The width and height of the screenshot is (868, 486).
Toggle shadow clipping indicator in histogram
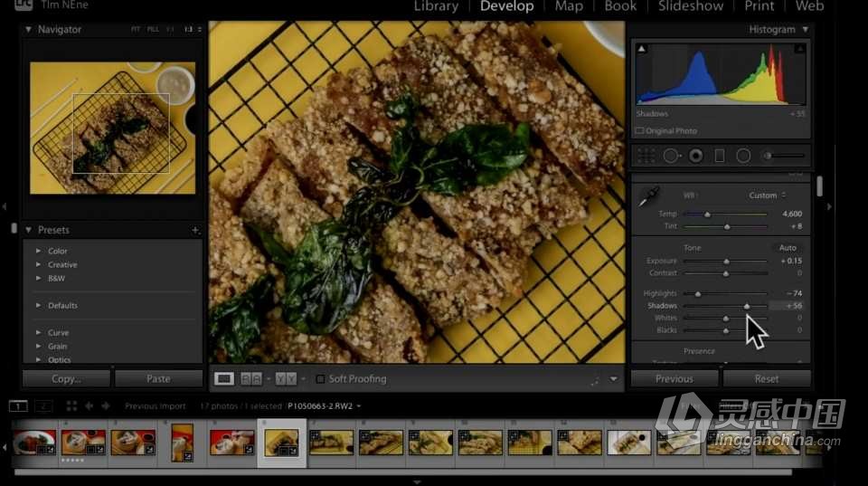[642, 49]
